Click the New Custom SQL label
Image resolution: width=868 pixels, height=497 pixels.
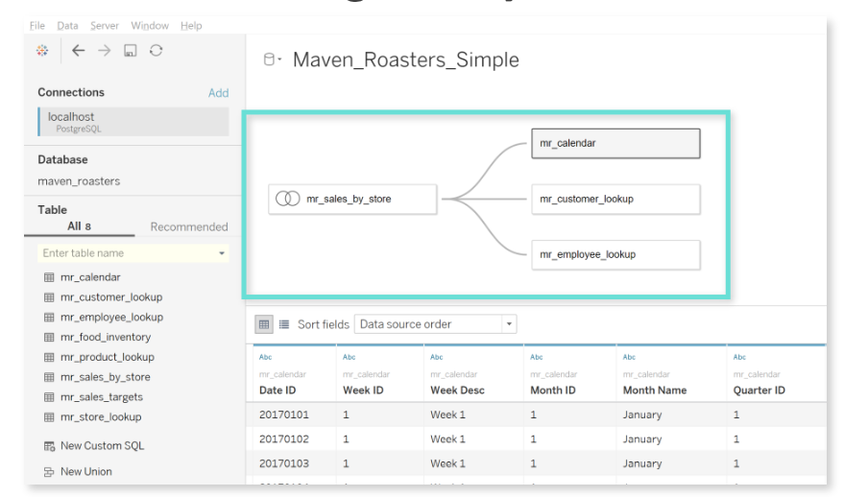click(x=103, y=446)
